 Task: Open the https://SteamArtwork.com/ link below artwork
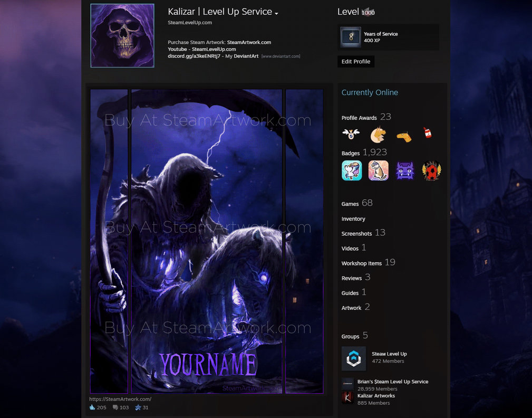tap(120, 400)
